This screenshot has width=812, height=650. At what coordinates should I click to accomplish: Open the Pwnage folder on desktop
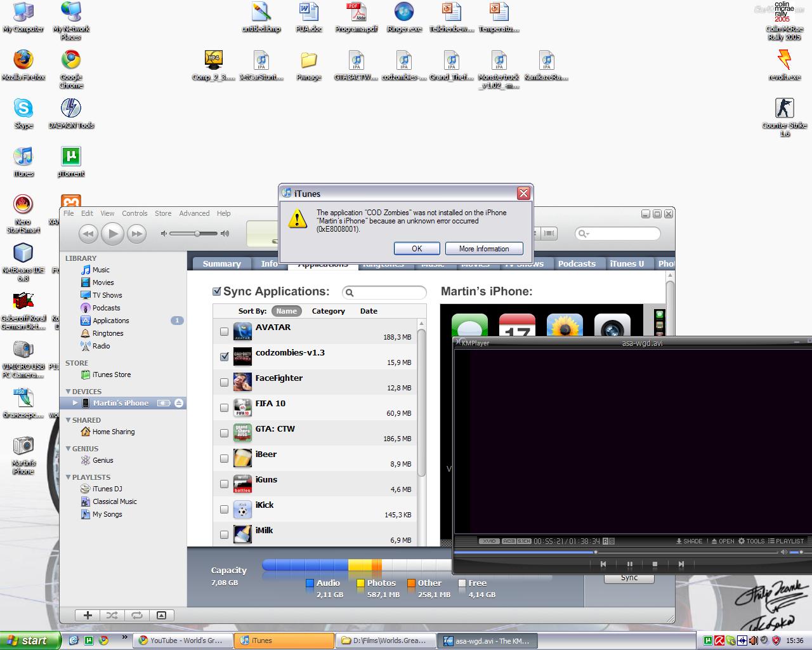coord(309,66)
